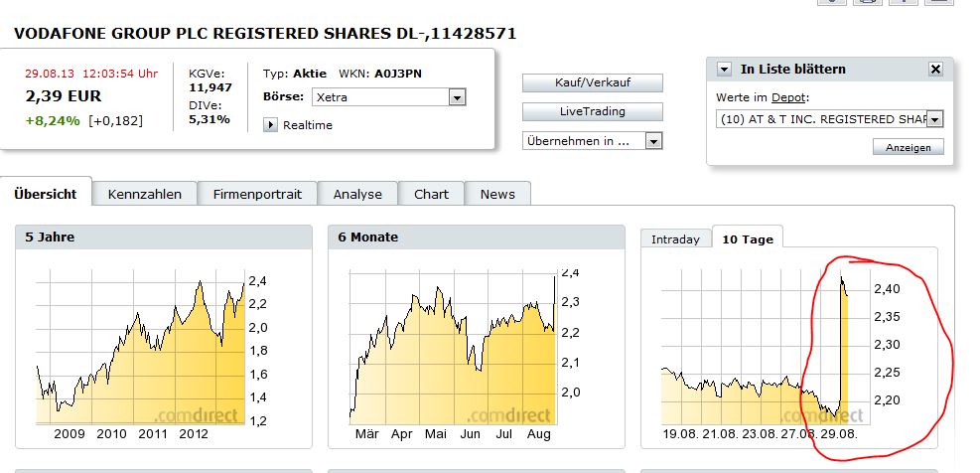Follow the Depot link

[789, 97]
